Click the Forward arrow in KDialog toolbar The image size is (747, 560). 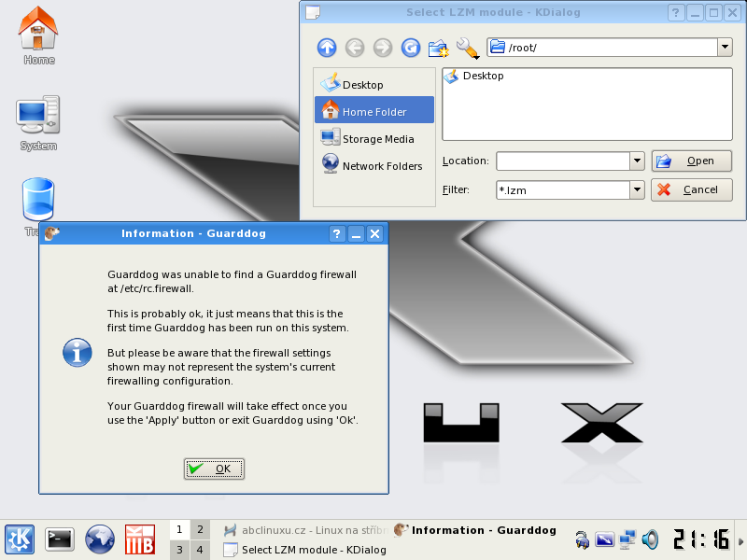(x=383, y=48)
